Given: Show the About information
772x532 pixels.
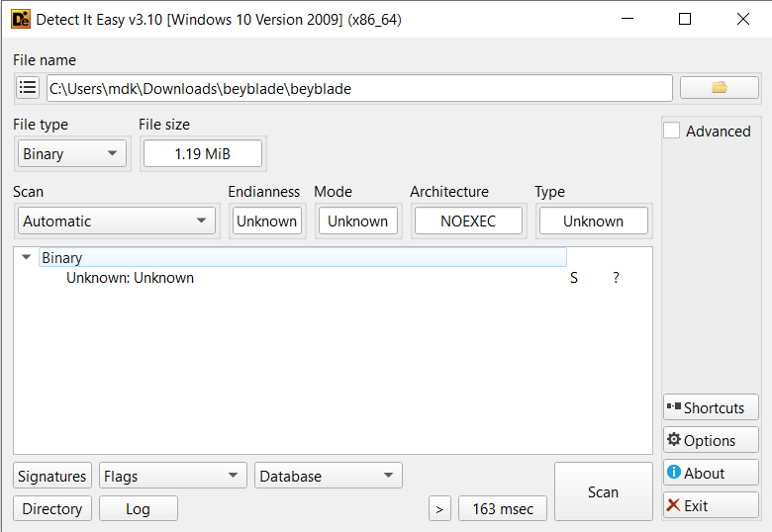Looking at the screenshot, I should pos(711,473).
